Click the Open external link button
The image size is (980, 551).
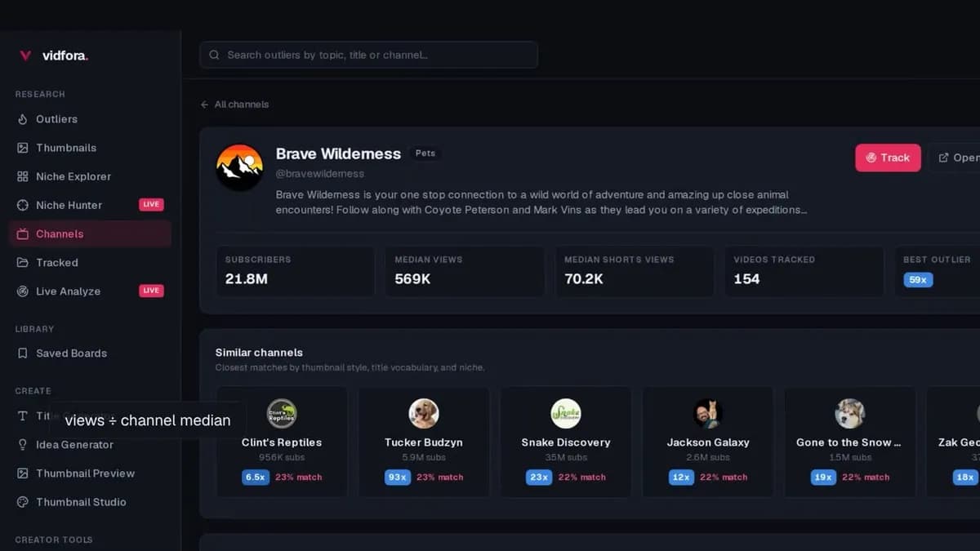(x=954, y=158)
